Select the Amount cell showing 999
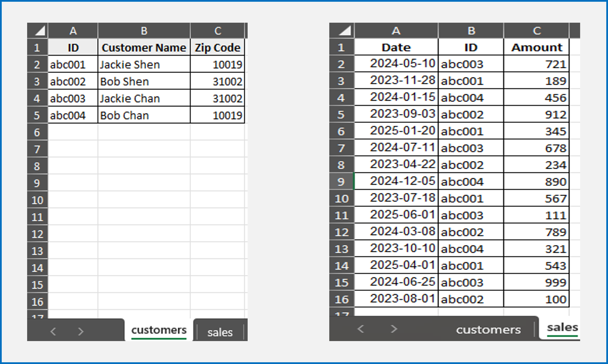This screenshot has width=608, height=364. (x=536, y=282)
